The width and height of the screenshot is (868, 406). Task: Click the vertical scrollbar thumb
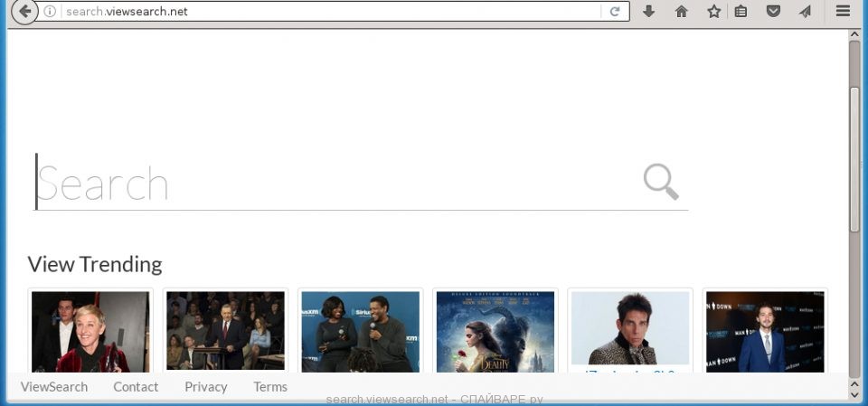[x=854, y=136]
